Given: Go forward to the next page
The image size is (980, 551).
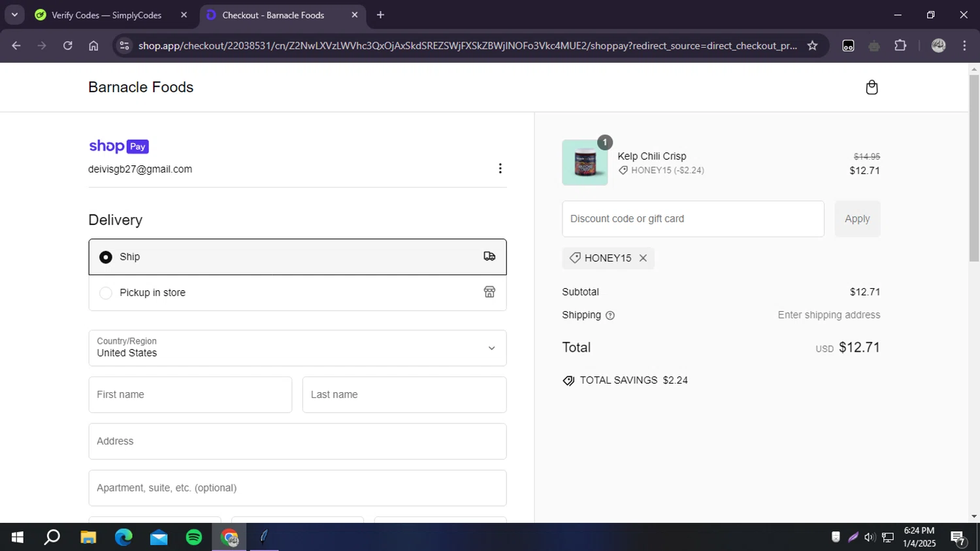Looking at the screenshot, I should tap(42, 46).
